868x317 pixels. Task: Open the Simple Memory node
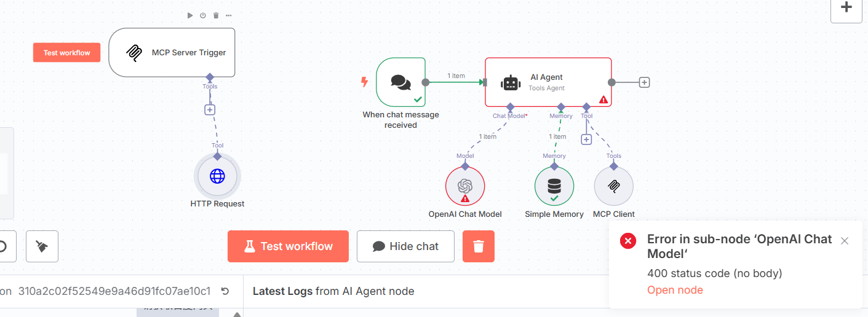click(x=554, y=187)
